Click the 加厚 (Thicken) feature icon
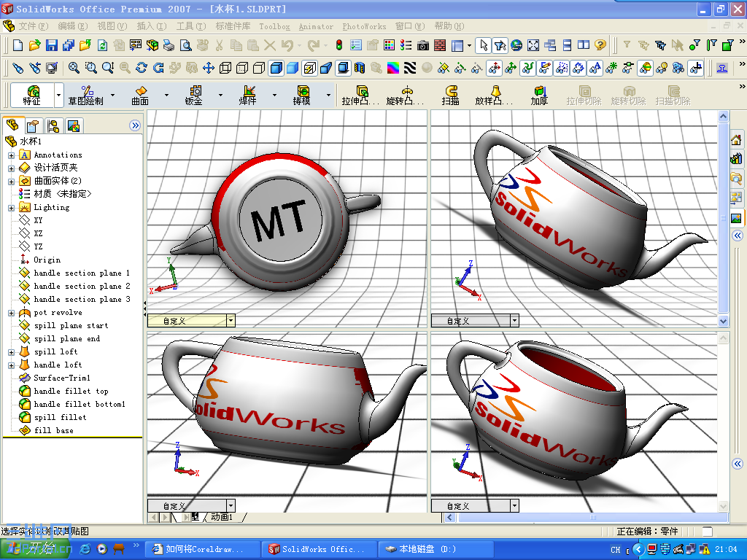747x560 pixels. tap(538, 95)
